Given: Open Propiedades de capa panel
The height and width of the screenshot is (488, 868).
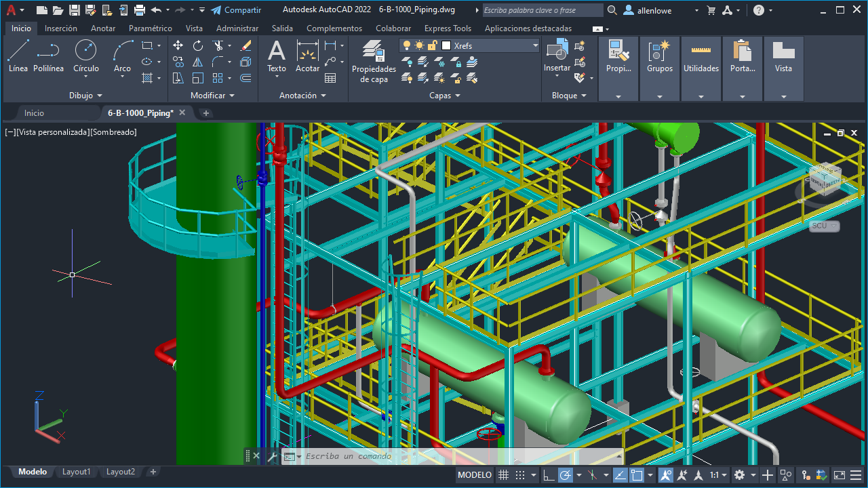Looking at the screenshot, I should click(374, 61).
